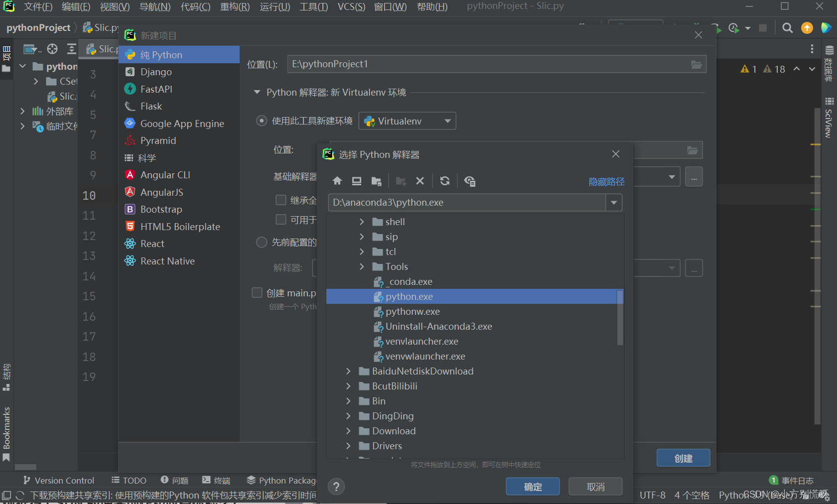Image resolution: width=837 pixels, height=504 pixels.
Task: Open search everywhere magnifier
Action: (787, 28)
